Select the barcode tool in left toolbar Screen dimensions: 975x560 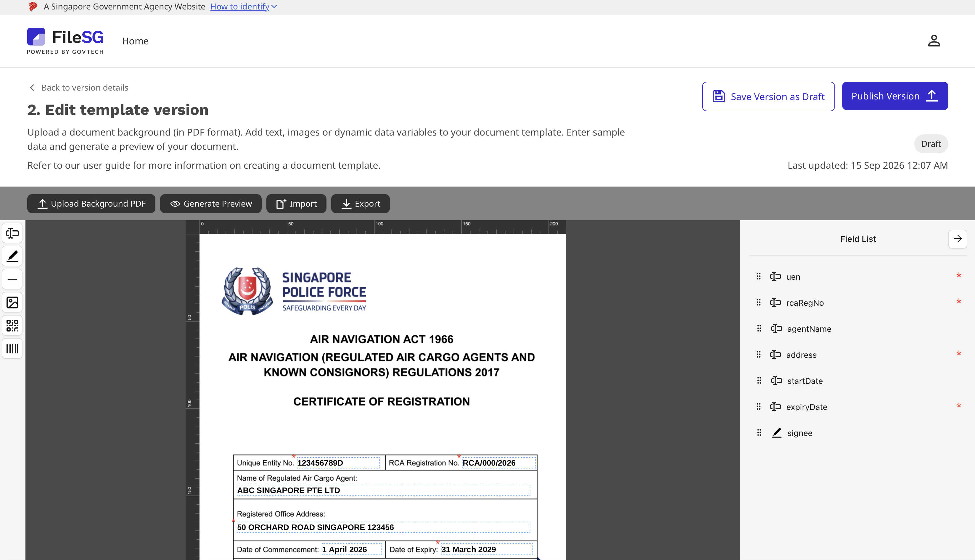tap(12, 348)
